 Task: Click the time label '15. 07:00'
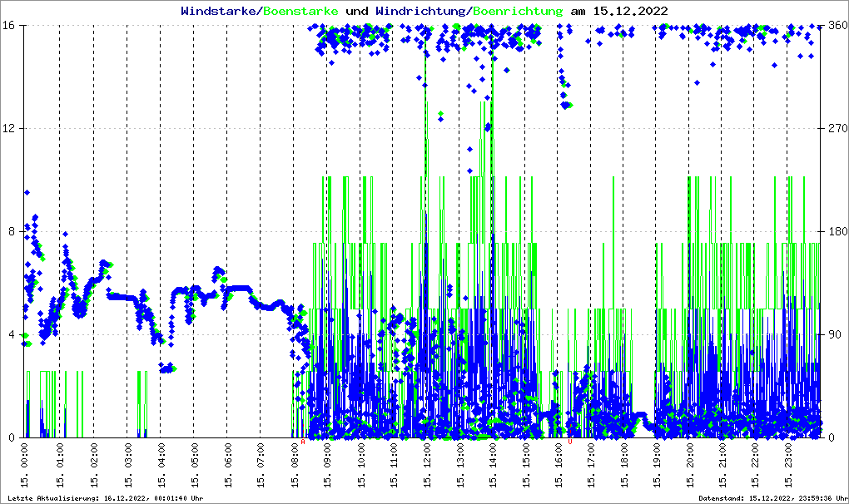(x=261, y=465)
